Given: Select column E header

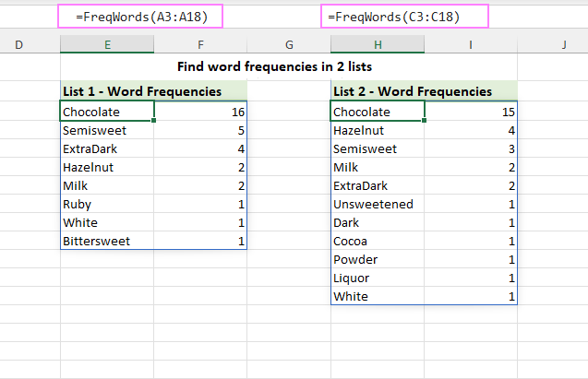Looking at the screenshot, I should (x=107, y=44).
